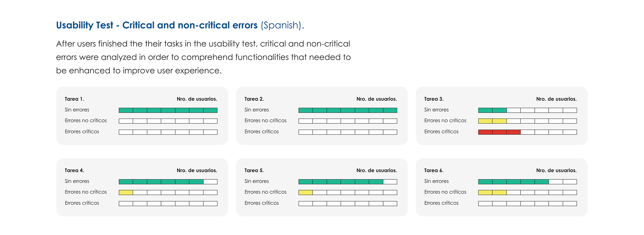Image resolution: width=644 pixels, height=235 pixels.
Task: Click 'Errores no críticos' label in Tarea 5
Action: 265,192
